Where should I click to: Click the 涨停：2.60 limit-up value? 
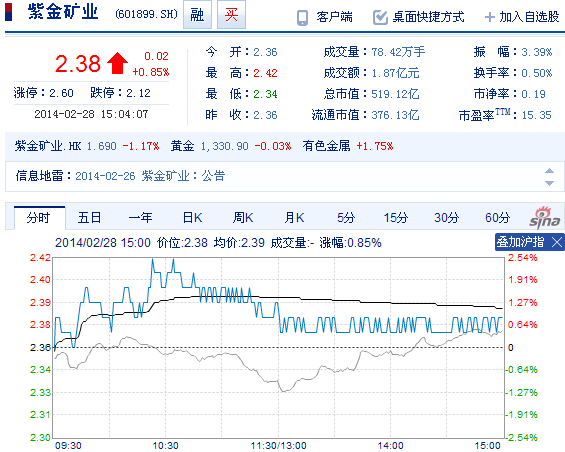44,93
